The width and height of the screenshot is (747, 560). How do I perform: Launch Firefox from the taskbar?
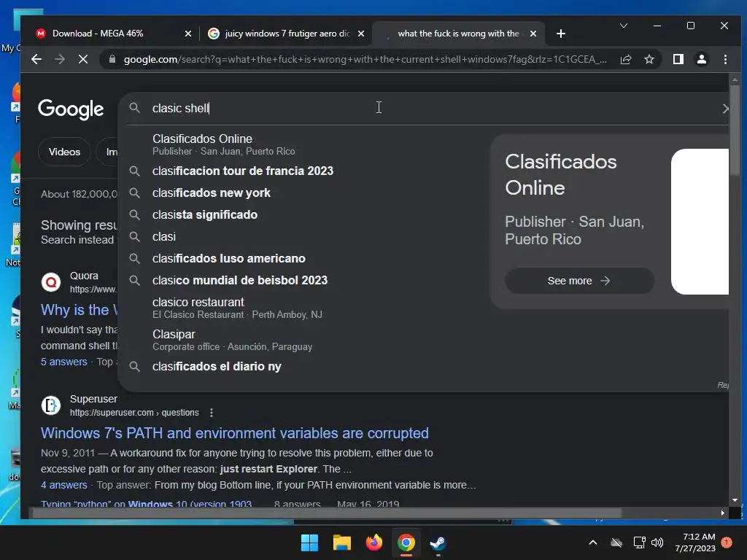tap(374, 542)
